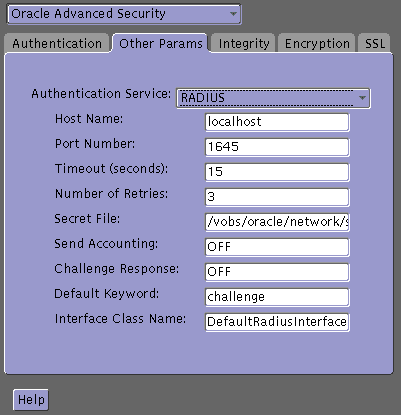Screen dimensions: 401x415
Task: Click the Authentication Service label
Action: [101, 94]
